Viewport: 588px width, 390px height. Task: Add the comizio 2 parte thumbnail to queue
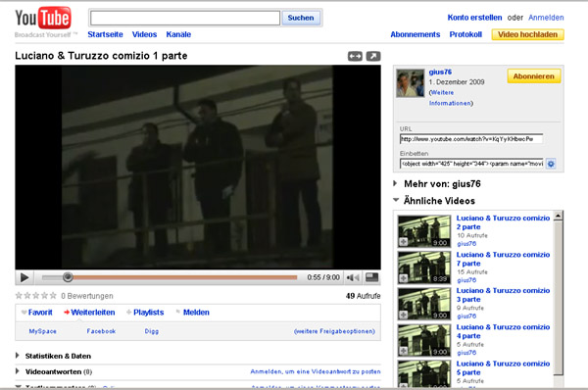click(x=403, y=242)
